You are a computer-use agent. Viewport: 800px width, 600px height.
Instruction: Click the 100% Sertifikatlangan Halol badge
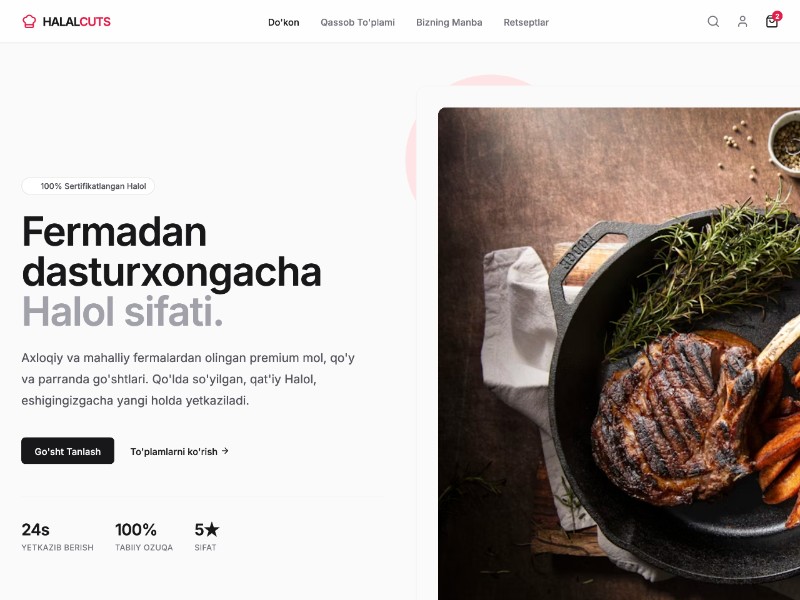[88, 186]
